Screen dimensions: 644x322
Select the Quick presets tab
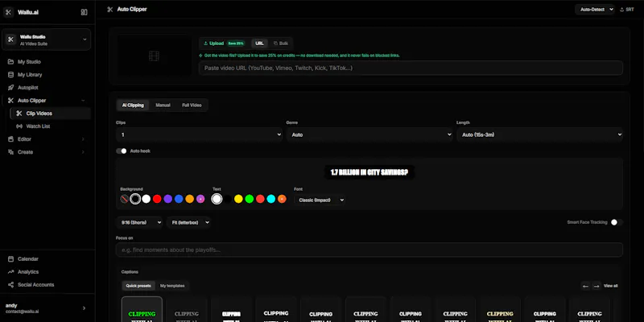click(138, 286)
